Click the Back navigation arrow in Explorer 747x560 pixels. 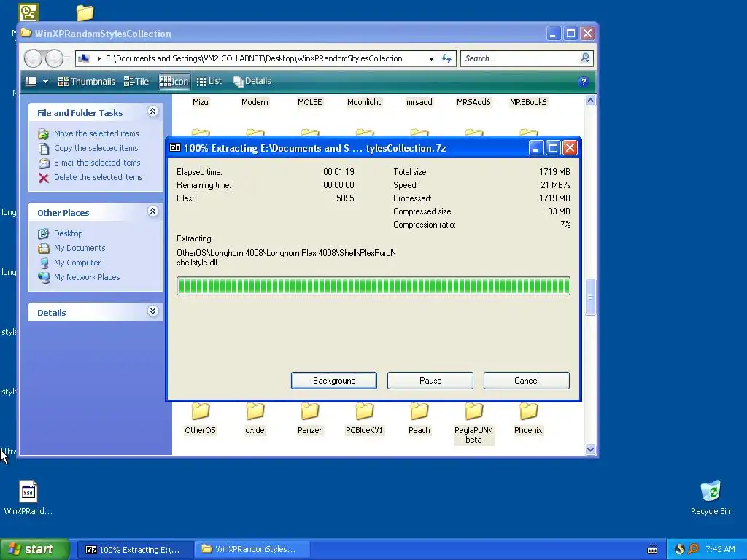(x=34, y=58)
